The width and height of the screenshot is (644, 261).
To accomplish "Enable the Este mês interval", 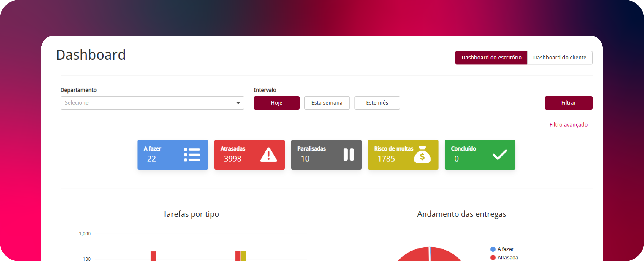I will (377, 103).
